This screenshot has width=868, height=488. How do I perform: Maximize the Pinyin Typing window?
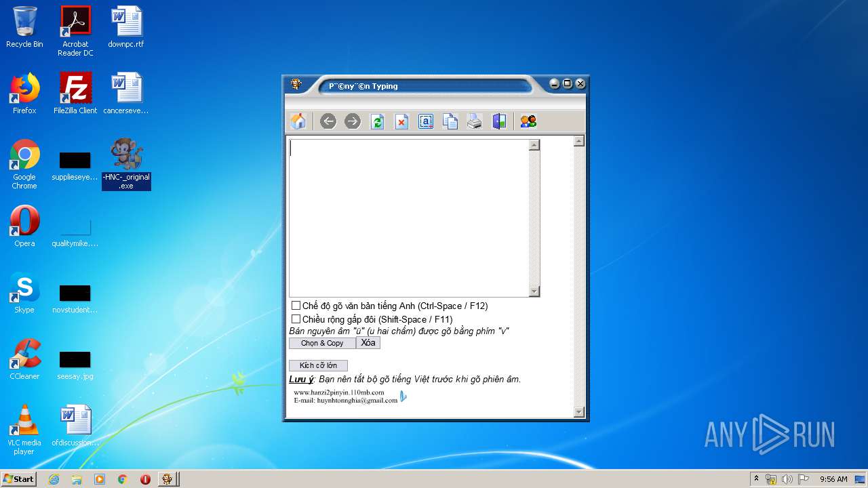pos(568,84)
